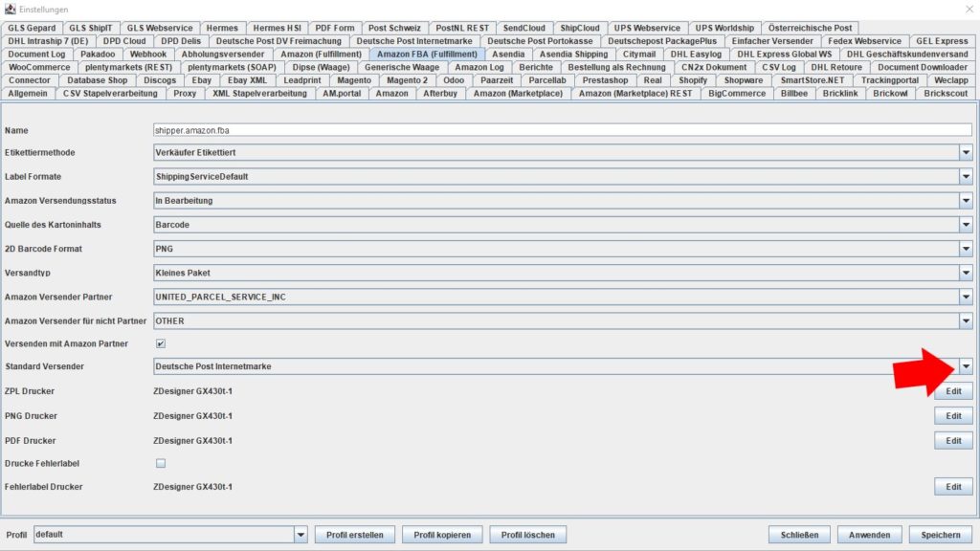Screen dimensions: 980x551
Task: Select the Brickscout tab
Action: click(945, 94)
